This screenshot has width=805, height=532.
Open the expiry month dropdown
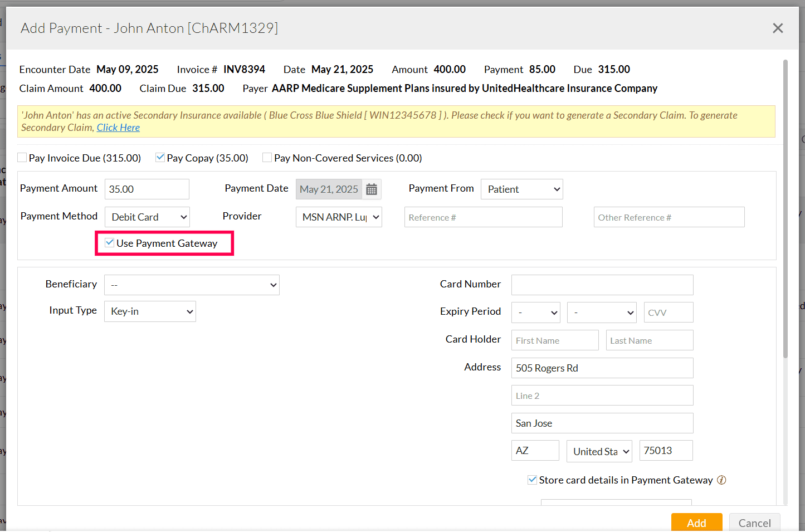[x=535, y=313]
